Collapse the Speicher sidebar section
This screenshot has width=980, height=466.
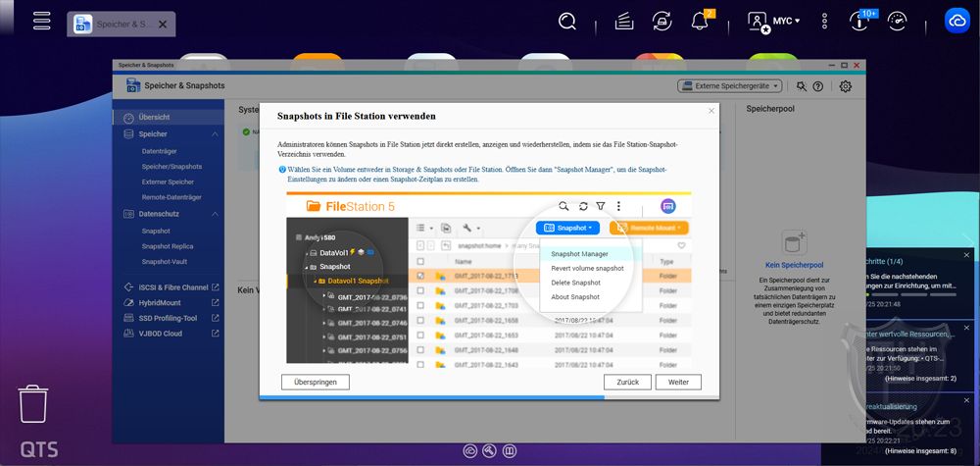[x=215, y=133]
